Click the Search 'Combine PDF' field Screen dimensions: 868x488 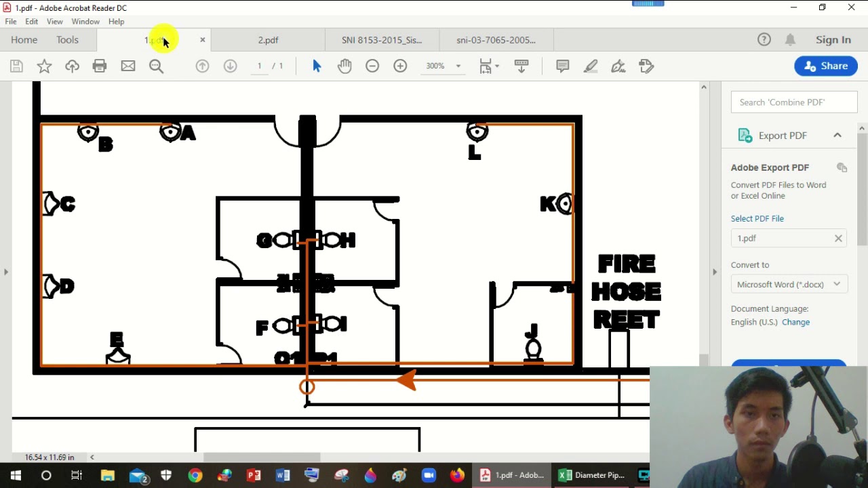[794, 102]
